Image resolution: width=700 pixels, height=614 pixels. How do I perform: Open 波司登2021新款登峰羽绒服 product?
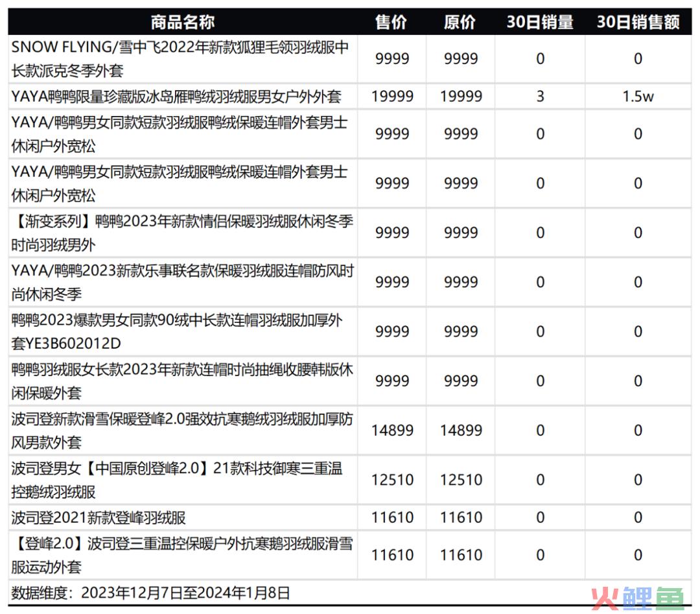(x=99, y=517)
